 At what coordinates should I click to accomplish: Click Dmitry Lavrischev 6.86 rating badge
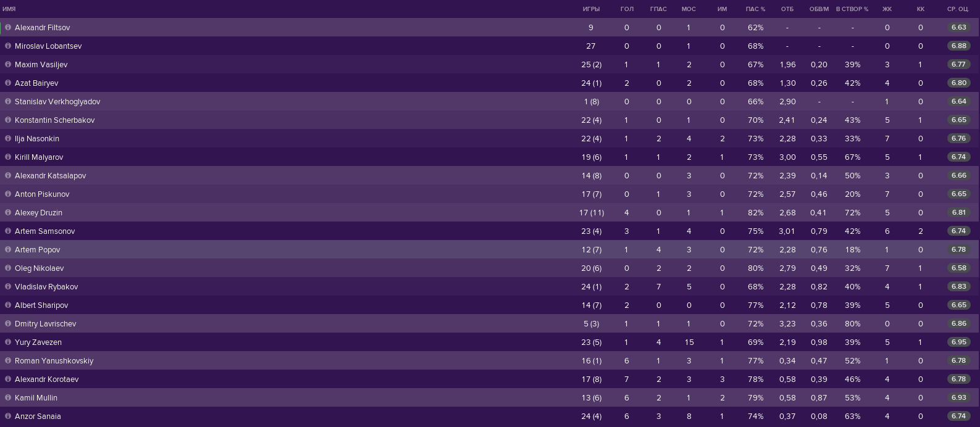point(958,324)
